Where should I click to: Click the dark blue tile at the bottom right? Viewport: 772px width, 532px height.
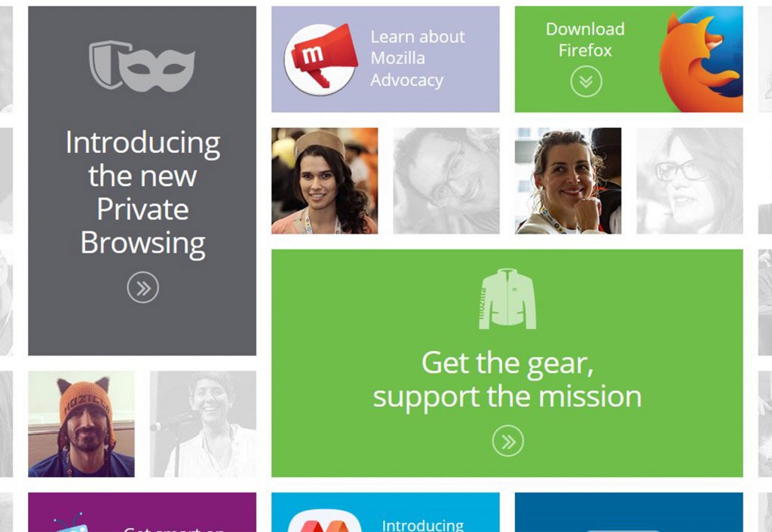pyautogui.click(x=629, y=512)
